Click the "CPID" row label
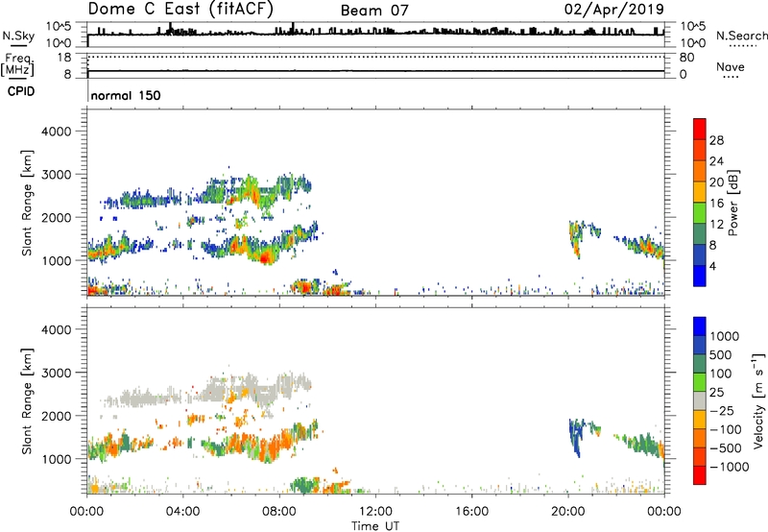 pyautogui.click(x=21, y=91)
